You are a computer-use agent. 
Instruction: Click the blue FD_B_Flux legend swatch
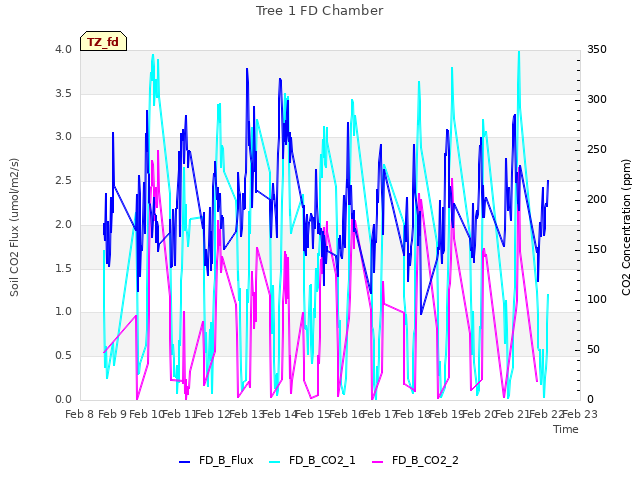click(184, 462)
